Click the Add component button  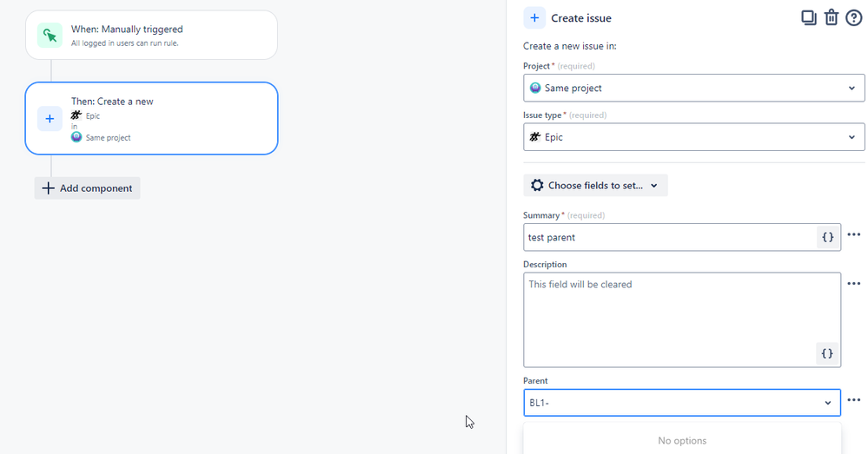[x=87, y=188]
